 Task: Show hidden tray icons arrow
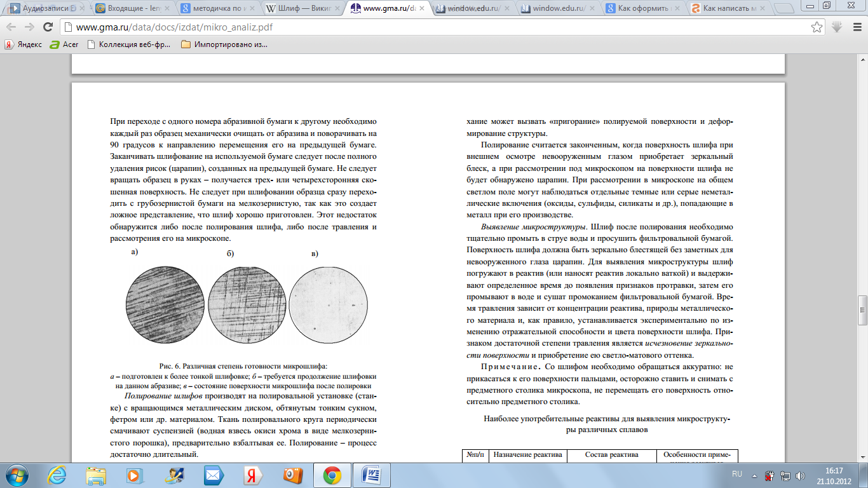click(x=755, y=475)
